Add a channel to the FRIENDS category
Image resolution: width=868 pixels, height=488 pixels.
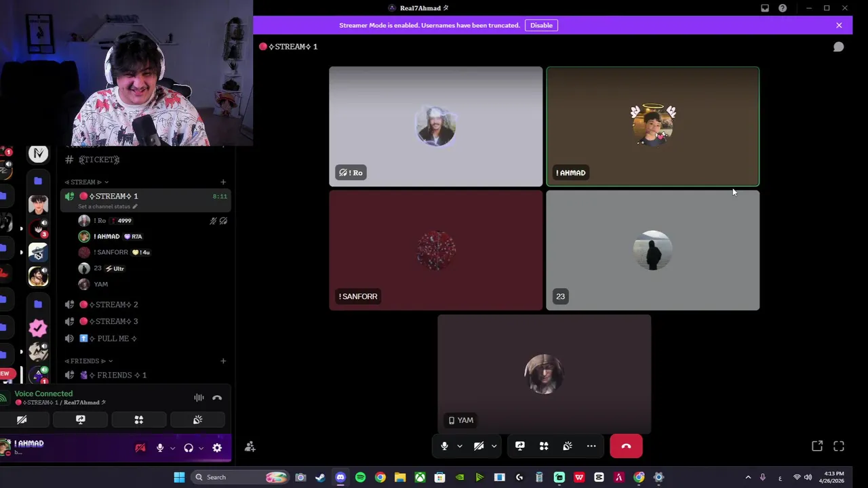(x=223, y=361)
